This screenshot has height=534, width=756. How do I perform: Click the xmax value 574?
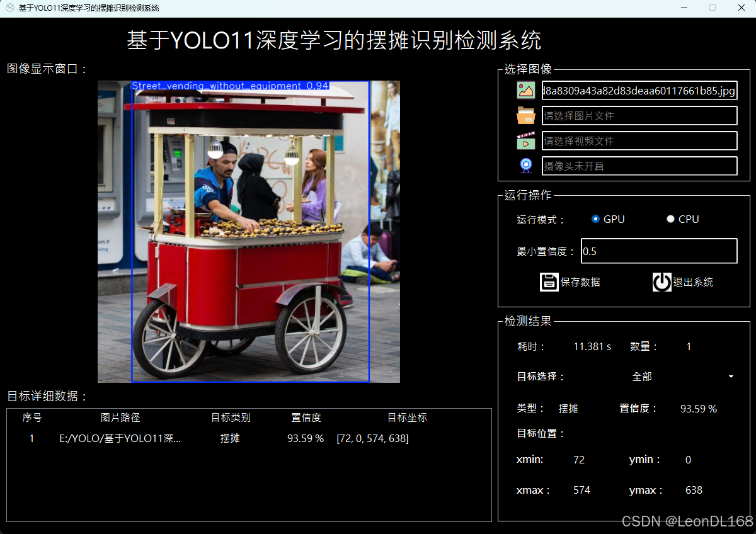(582, 490)
